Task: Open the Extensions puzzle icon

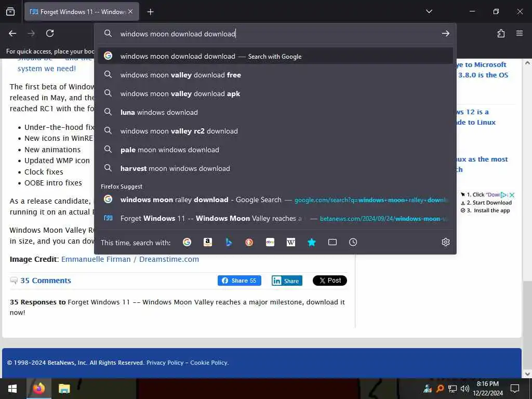Action: [501, 33]
